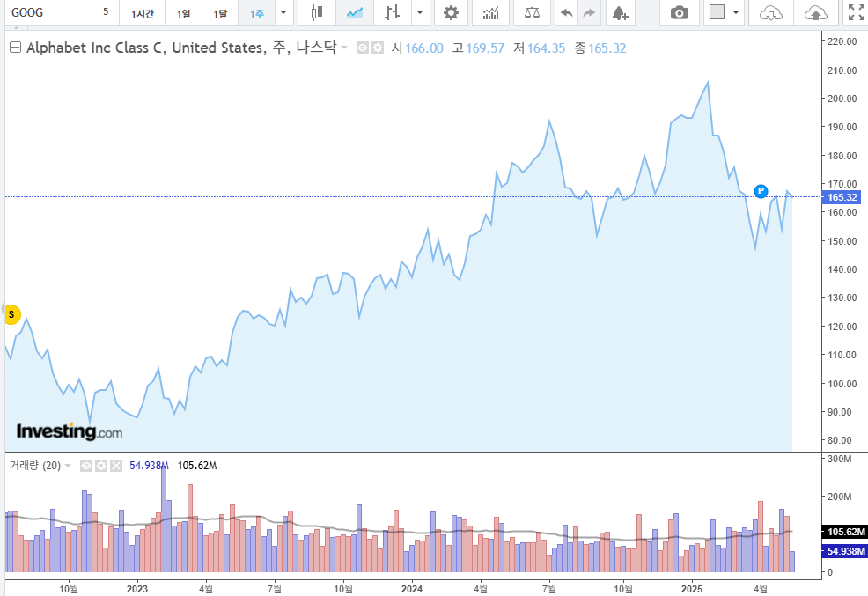868x596 pixels.
Task: Open the interval dropdown arrow next to 1주
Action: point(283,12)
